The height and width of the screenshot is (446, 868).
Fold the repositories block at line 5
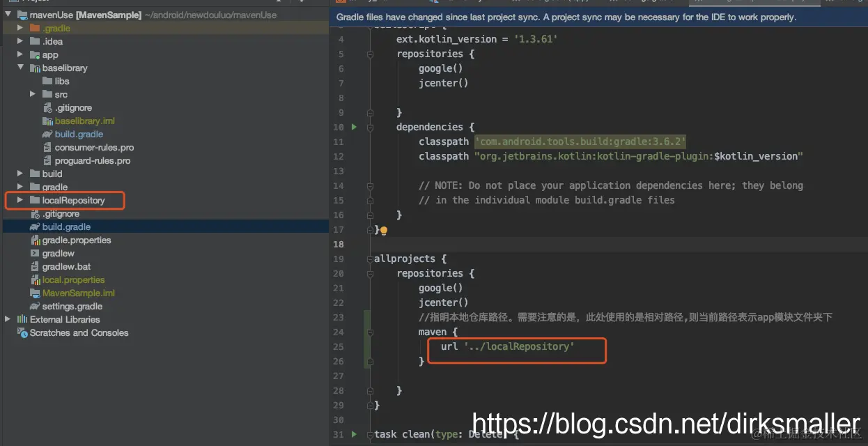pyautogui.click(x=371, y=54)
